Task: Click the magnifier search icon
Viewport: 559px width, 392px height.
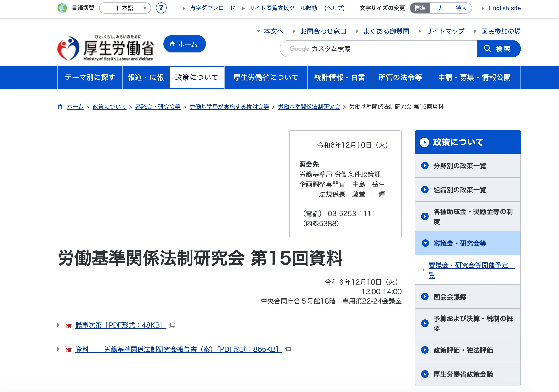Action: (x=488, y=49)
